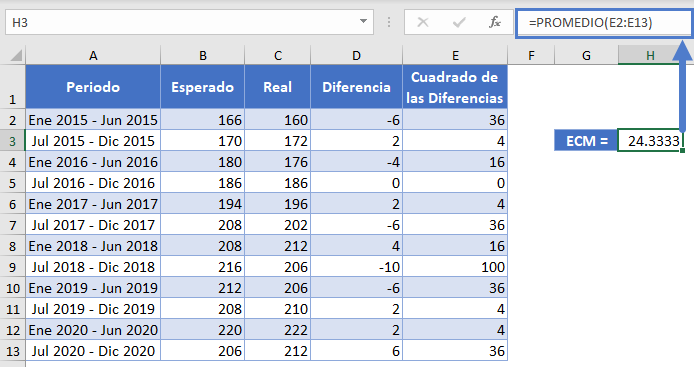
Task: Select row 1 header
Action: point(12,87)
